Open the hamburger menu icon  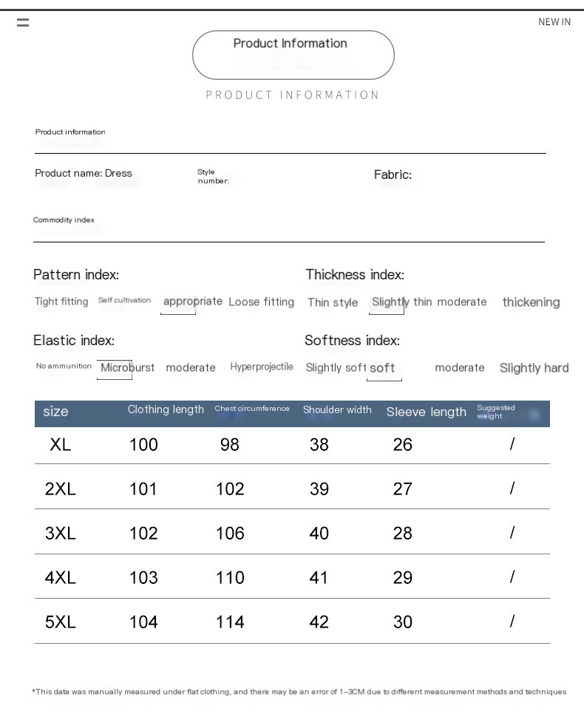(23, 22)
